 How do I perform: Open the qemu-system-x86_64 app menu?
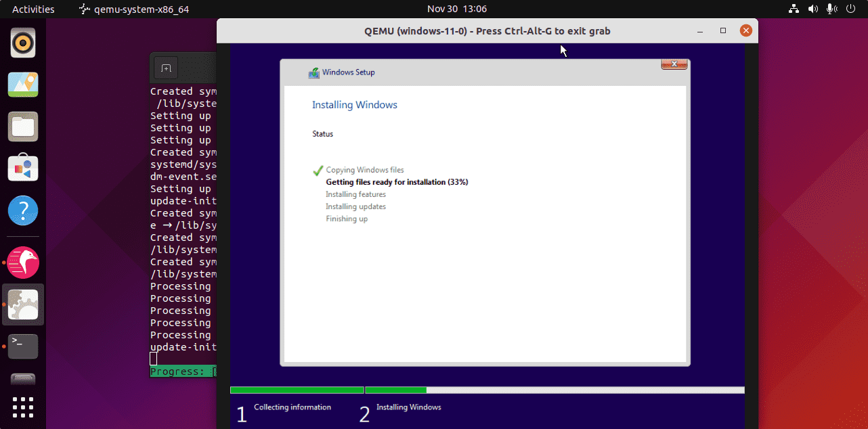(133, 9)
